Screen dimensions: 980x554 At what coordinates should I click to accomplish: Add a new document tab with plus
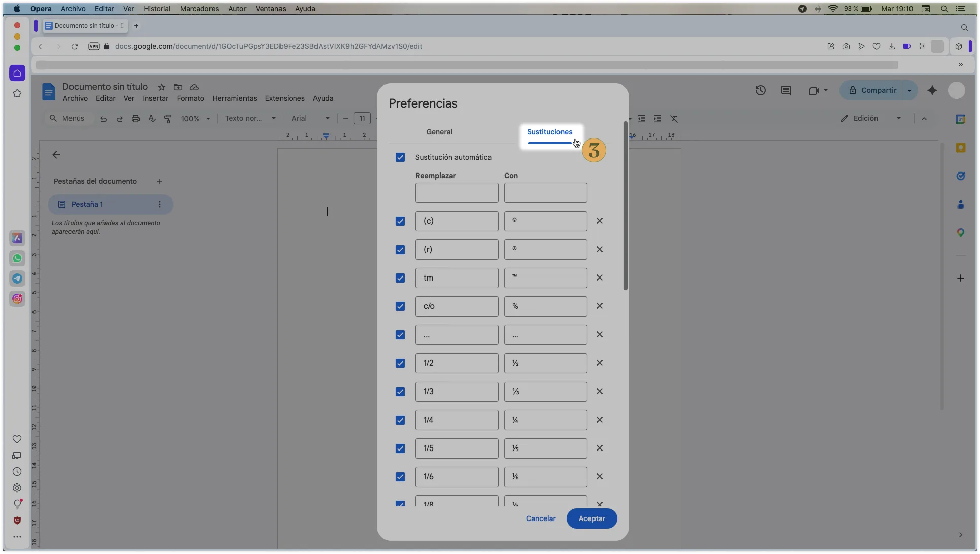point(160,181)
